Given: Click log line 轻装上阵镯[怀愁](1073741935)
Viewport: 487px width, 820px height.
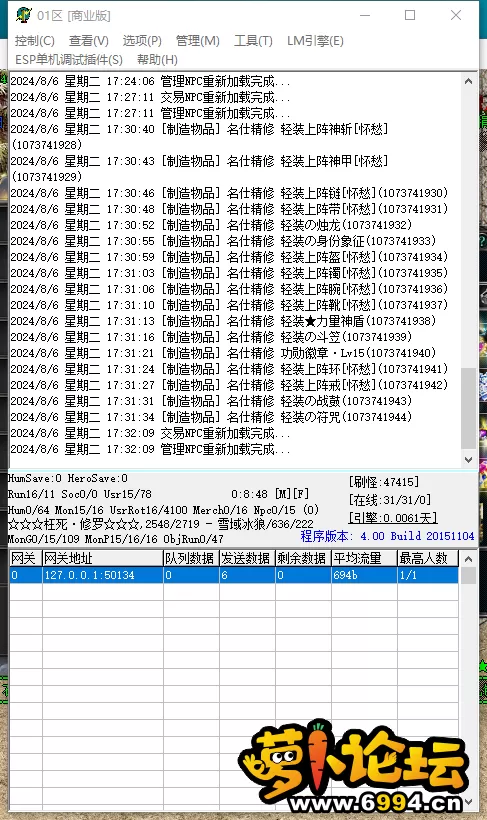Looking at the screenshot, I should tap(229, 273).
